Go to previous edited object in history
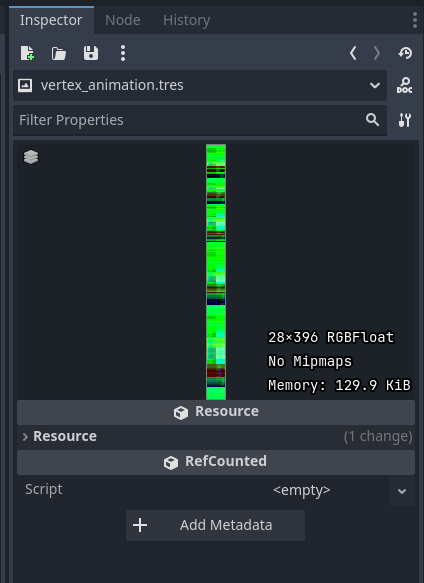This screenshot has width=424, height=583. click(353, 53)
